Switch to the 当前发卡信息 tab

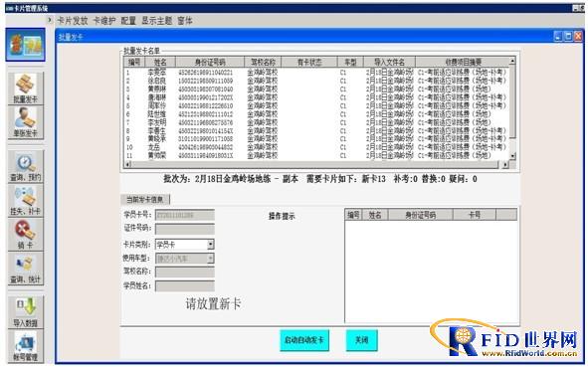(144, 199)
